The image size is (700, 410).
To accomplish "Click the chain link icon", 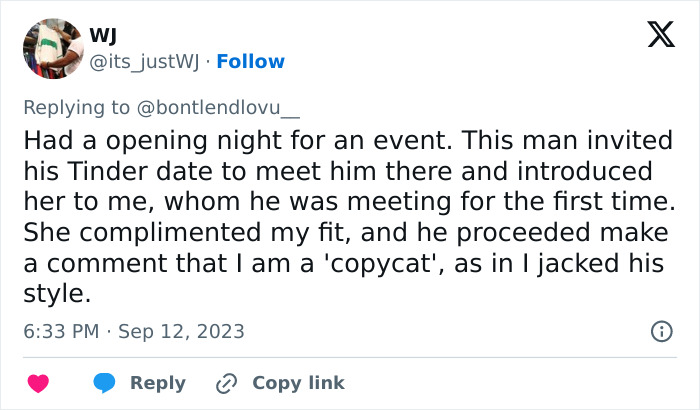I will (227, 383).
